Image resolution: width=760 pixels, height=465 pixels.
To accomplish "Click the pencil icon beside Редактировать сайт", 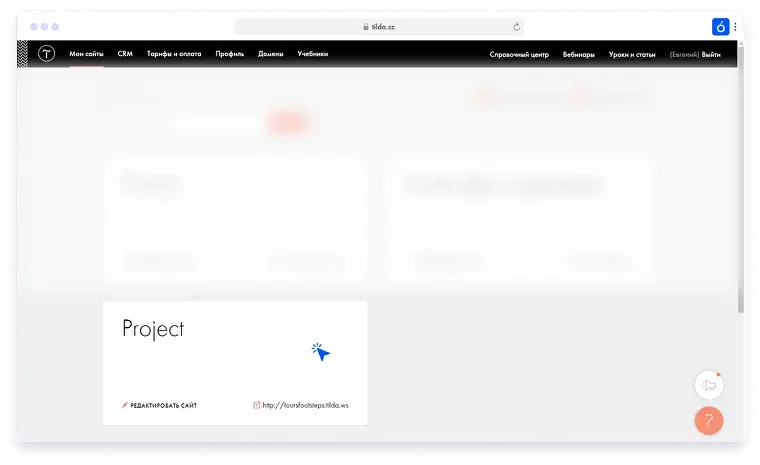I will coord(125,405).
